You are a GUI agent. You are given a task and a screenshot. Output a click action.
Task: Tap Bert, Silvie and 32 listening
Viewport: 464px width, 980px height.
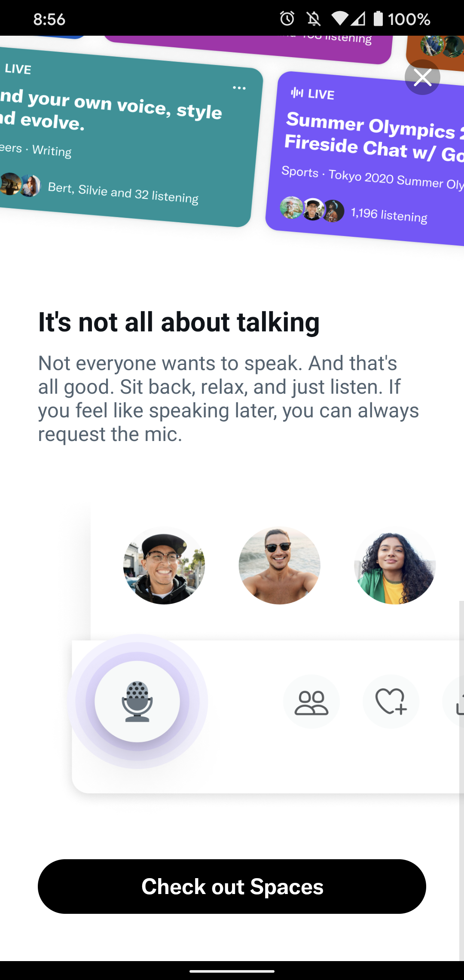(x=123, y=193)
